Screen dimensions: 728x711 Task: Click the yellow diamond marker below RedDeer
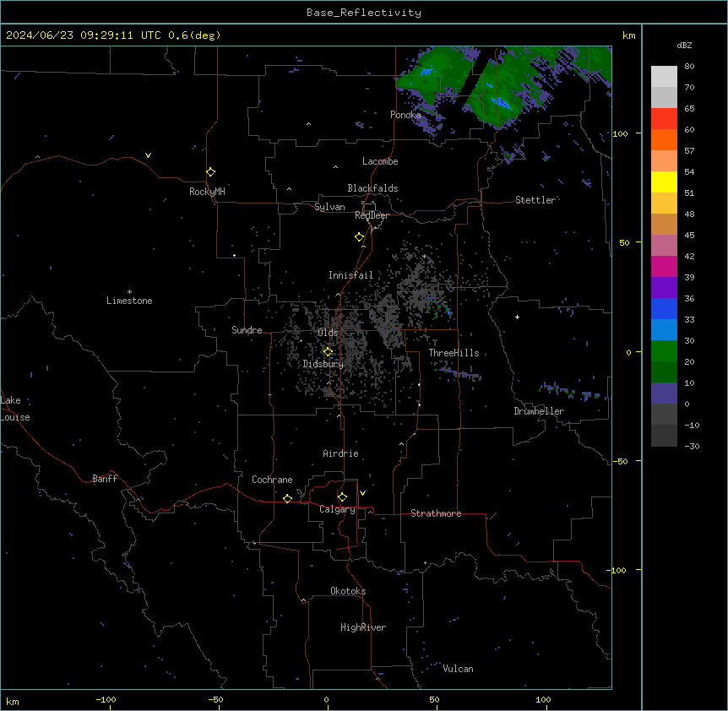[x=360, y=237]
